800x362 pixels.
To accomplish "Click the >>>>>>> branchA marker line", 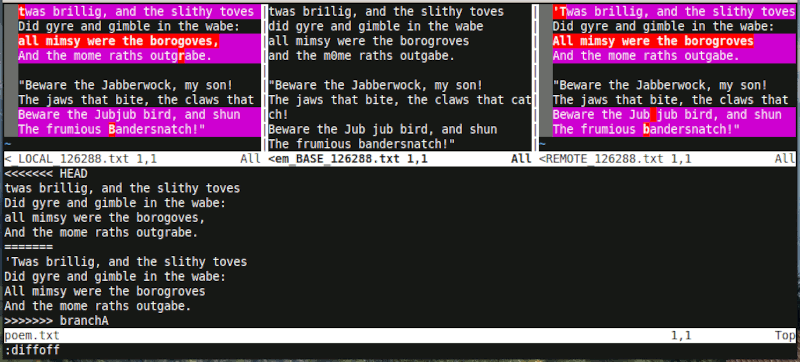I will click(56, 321).
